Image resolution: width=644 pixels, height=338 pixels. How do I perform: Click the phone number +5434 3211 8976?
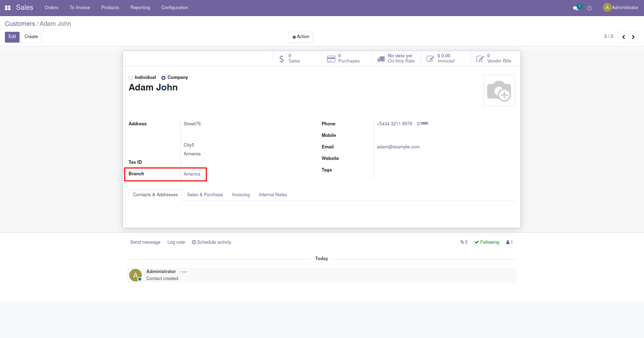click(x=395, y=124)
